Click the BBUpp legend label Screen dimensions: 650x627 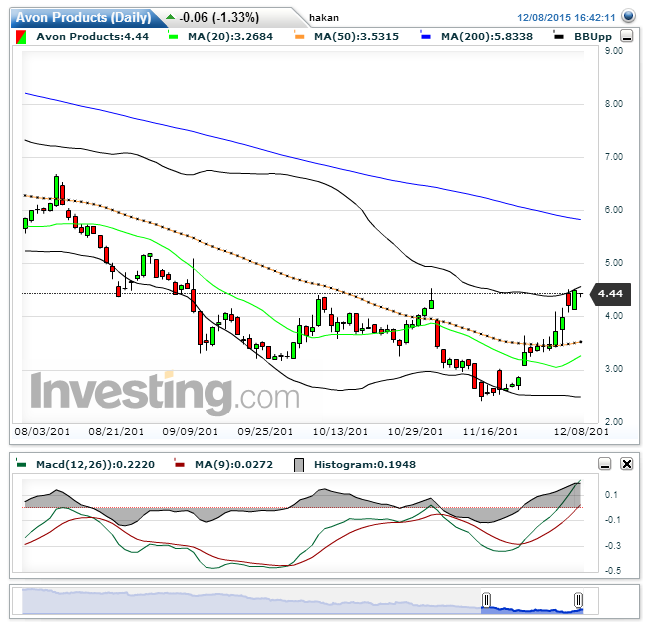(x=593, y=37)
